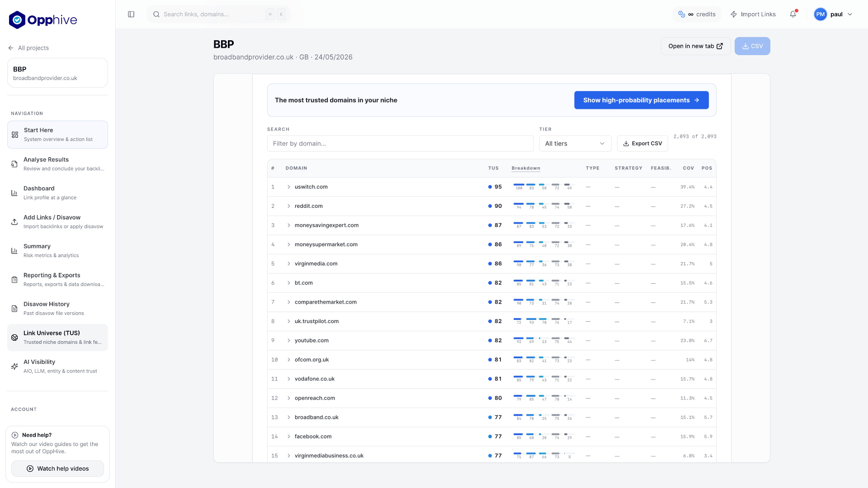Open AI Visibility nav item
This screenshot has width=868, height=488.
57,366
